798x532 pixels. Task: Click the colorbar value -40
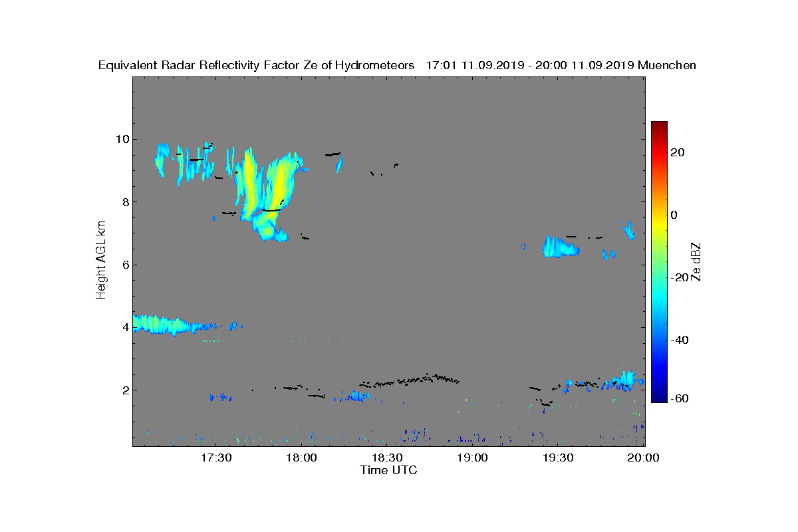coord(680,340)
